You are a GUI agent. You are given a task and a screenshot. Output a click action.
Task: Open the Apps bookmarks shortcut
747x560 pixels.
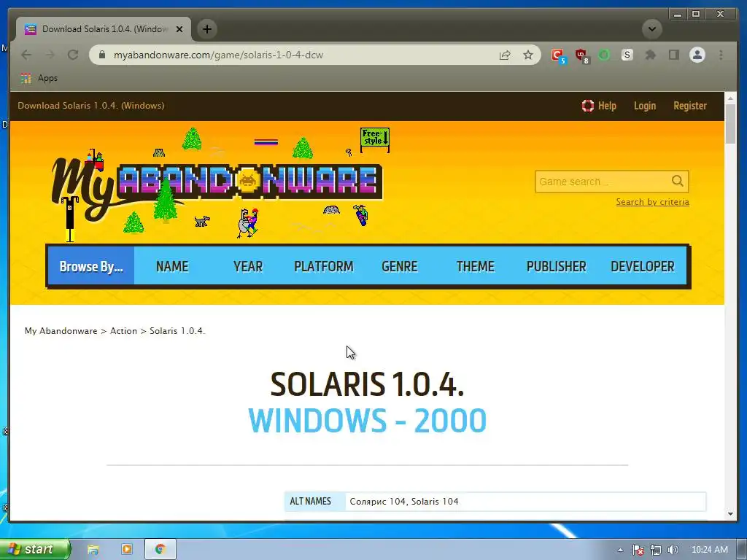pos(39,78)
